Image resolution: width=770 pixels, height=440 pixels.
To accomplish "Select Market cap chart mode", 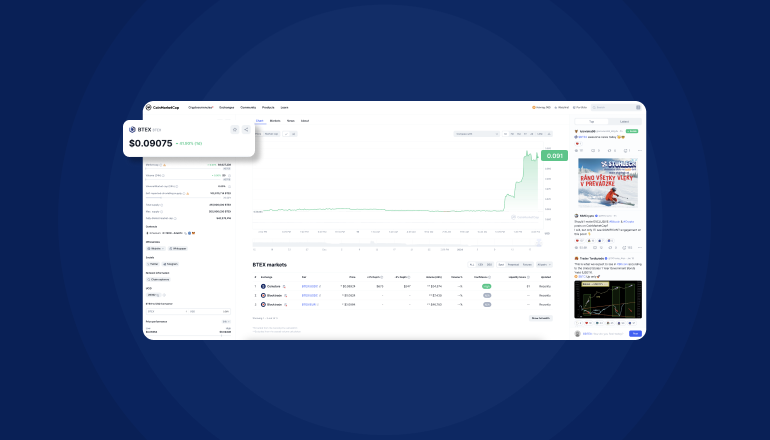I will [x=272, y=134].
